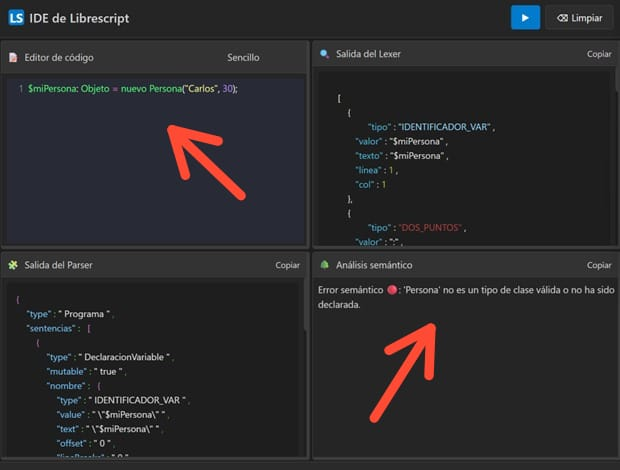Click the "type" : "Programa" Parser line
Viewport: 620px width, 470px height.
coord(70,314)
